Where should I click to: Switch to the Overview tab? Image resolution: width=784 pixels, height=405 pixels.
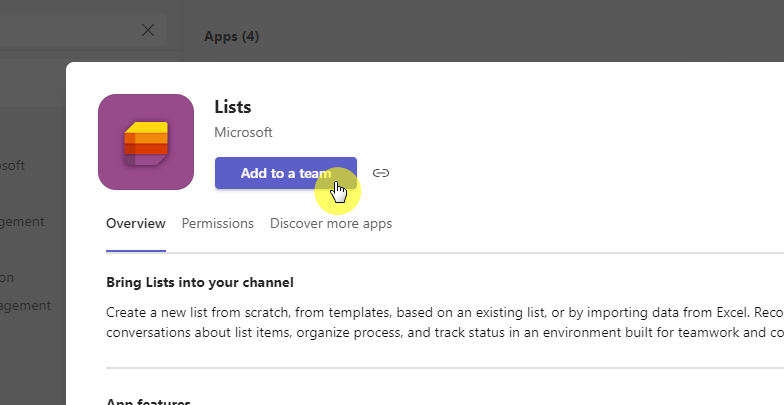136,224
